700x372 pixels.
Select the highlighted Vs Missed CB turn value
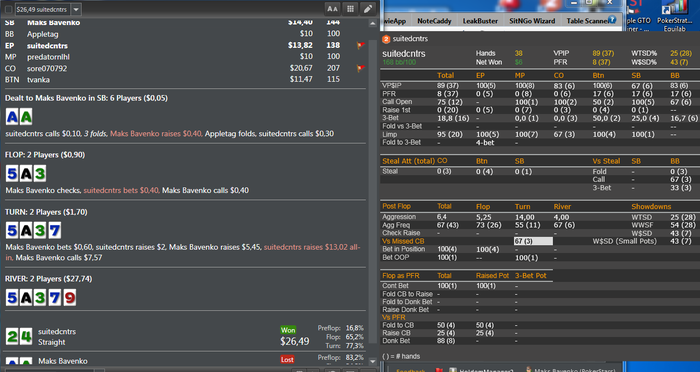[533, 241]
